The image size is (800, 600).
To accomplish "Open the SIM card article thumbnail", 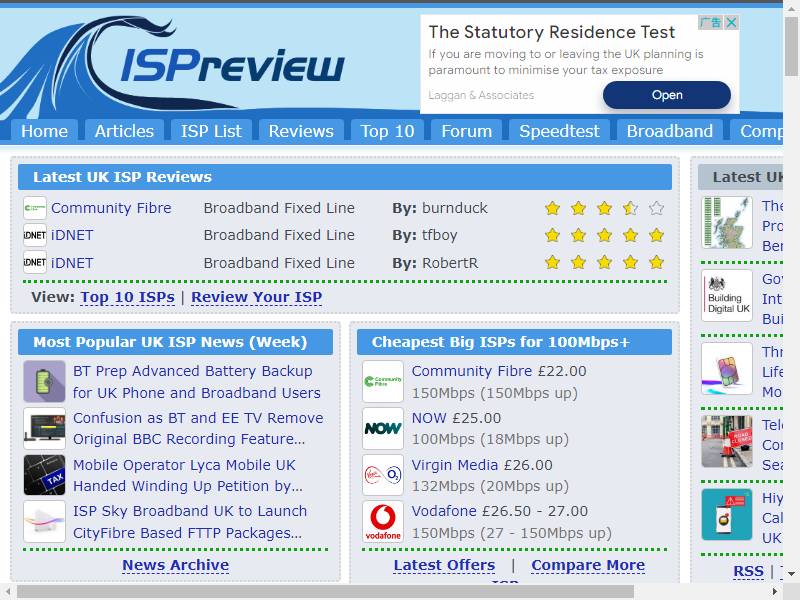I will (x=727, y=369).
